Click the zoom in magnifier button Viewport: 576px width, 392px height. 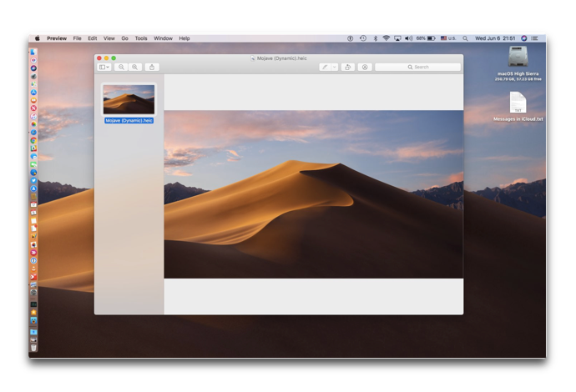[134, 68]
